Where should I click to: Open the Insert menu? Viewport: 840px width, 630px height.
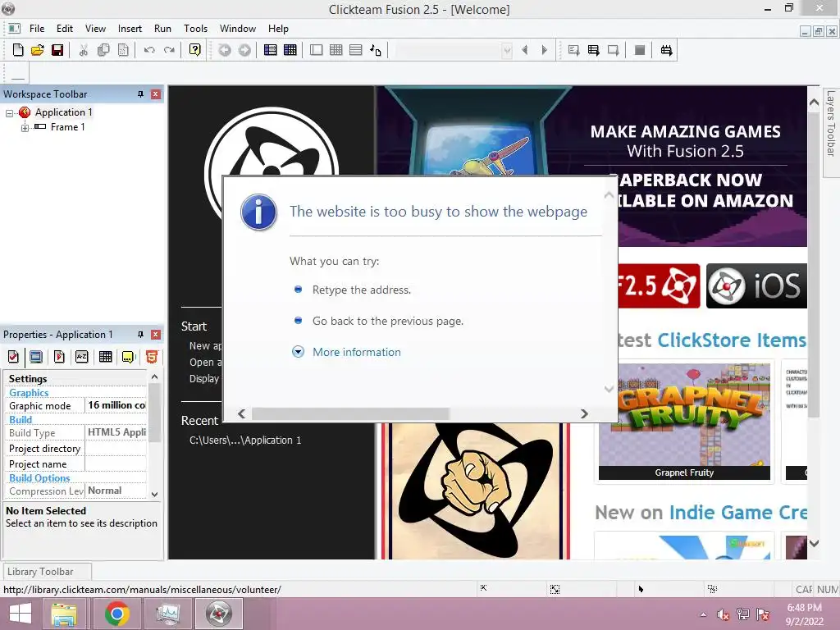pos(130,29)
